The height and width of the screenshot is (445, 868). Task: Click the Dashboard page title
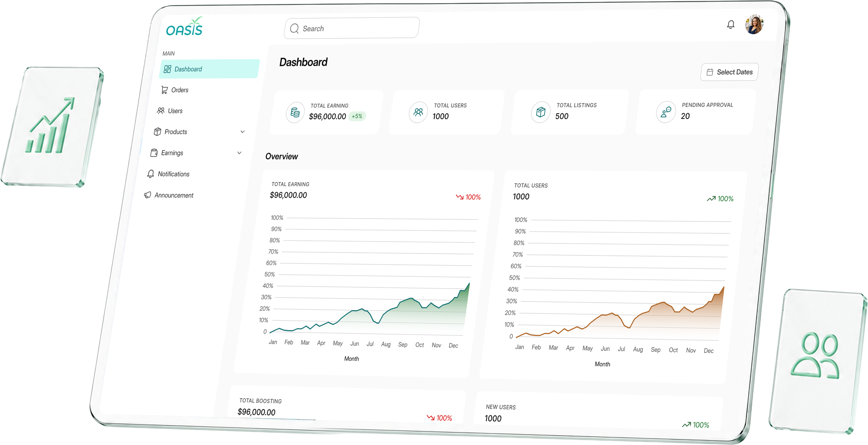(303, 62)
